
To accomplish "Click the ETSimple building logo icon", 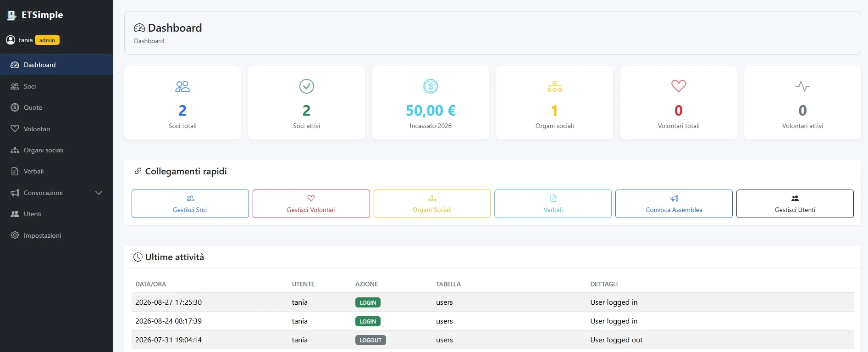I will (12, 16).
